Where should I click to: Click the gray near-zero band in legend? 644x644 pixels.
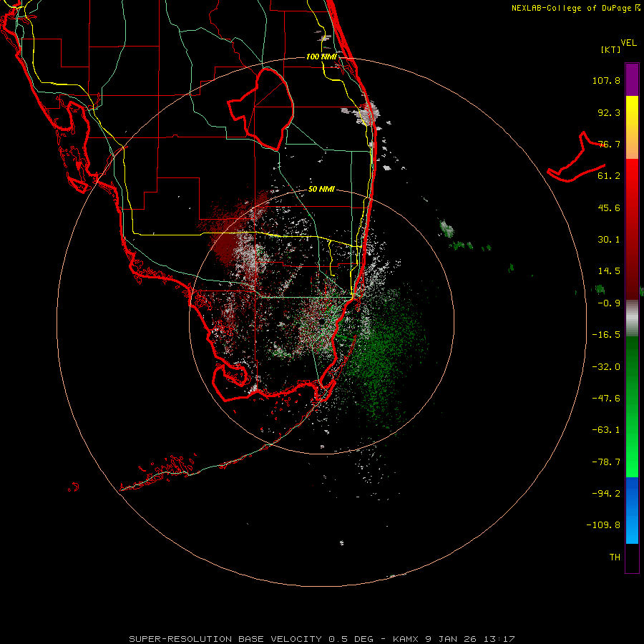coord(632,318)
